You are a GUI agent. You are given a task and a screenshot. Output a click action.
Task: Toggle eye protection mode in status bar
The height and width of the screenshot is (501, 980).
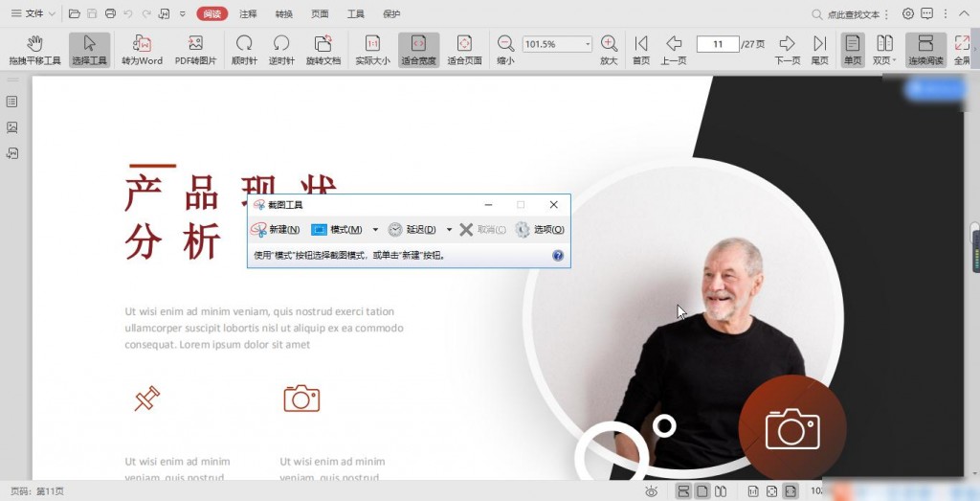click(x=651, y=491)
